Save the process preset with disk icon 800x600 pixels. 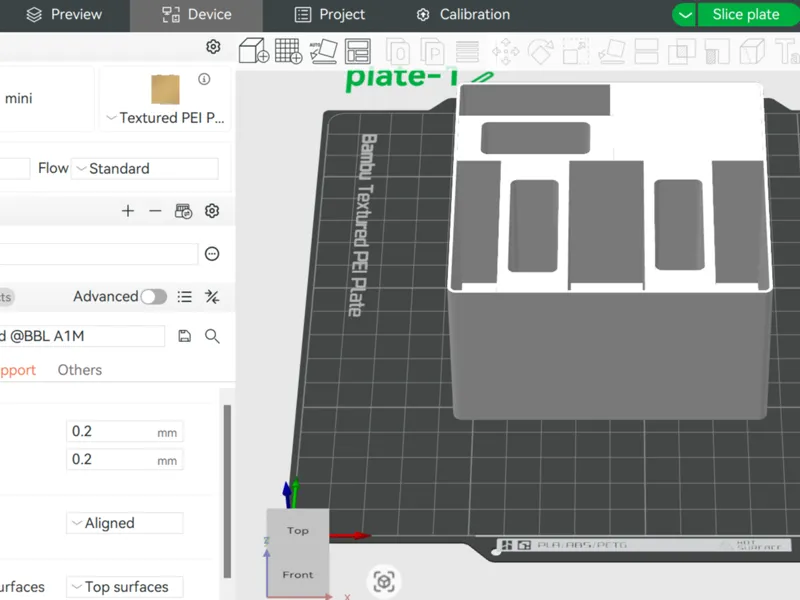(184, 336)
